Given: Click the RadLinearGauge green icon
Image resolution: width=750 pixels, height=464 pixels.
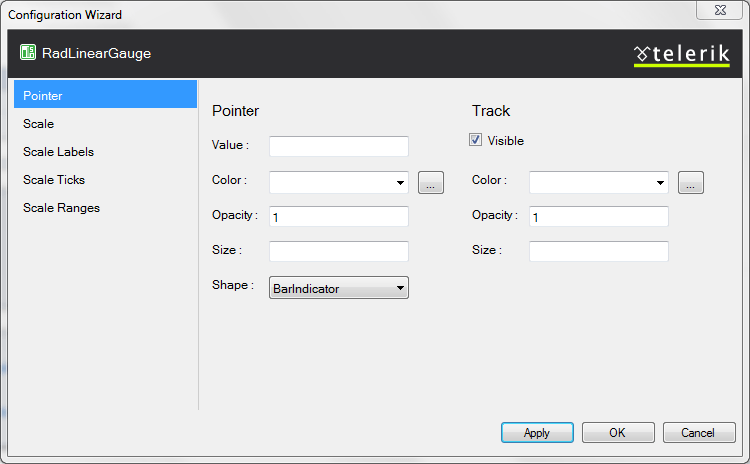Looking at the screenshot, I should [x=28, y=52].
